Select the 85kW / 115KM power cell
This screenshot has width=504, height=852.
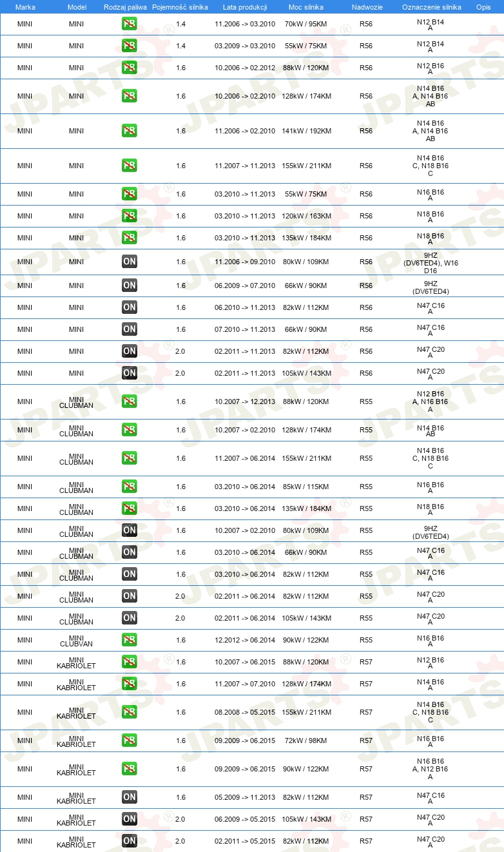(x=306, y=487)
